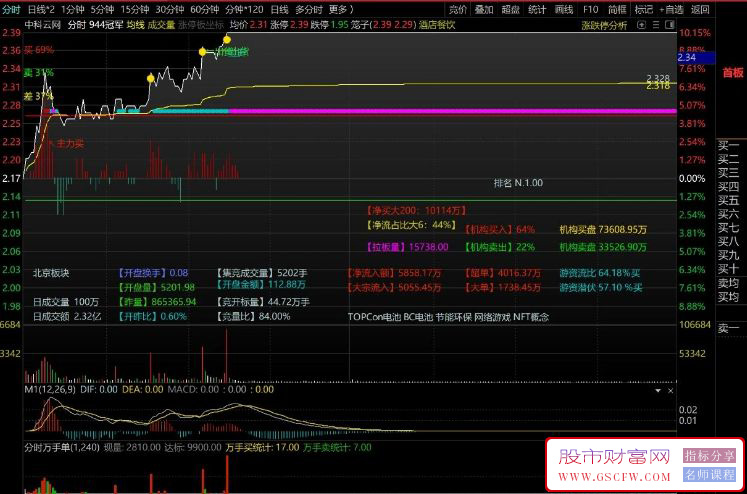This screenshot has width=747, height=494.
Task: Open the 日线 tab next to 多分时
Action: 279,10
